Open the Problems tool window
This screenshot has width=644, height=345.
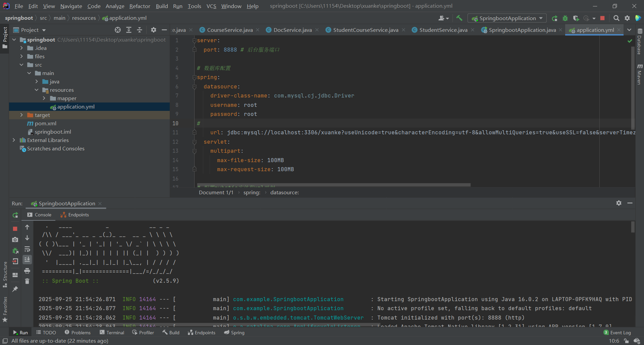point(77,333)
